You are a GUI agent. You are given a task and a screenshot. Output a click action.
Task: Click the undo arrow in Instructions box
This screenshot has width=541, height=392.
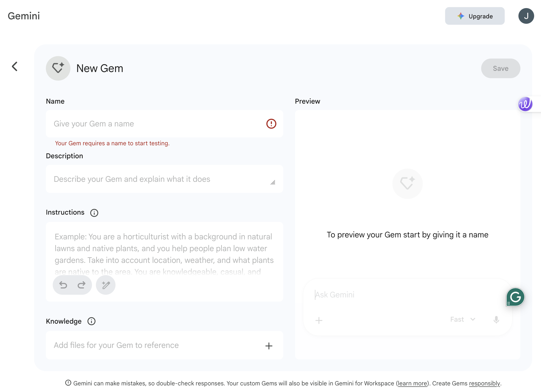[x=63, y=285]
